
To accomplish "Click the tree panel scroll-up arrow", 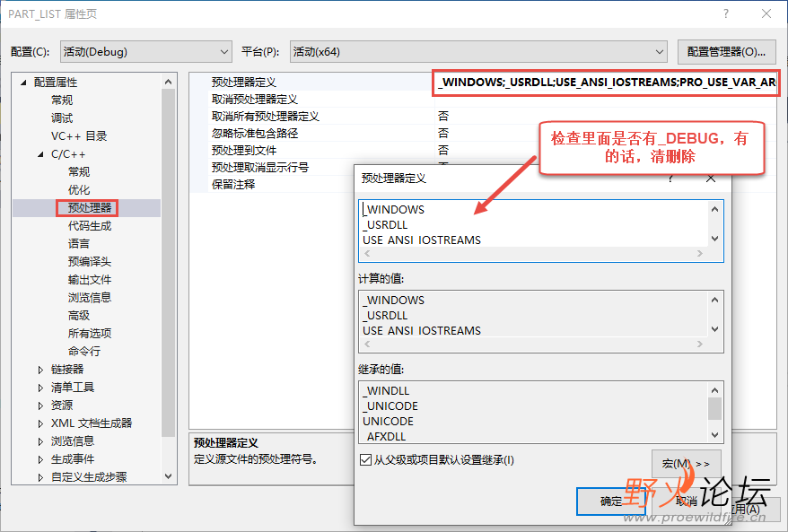I will [169, 82].
